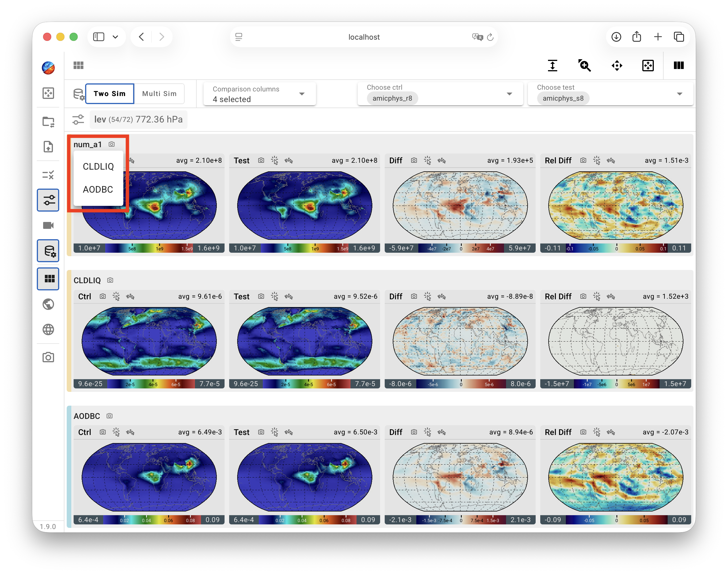Click the video camera icon in sidebar
This screenshot has height=575, width=728.
(x=48, y=225)
